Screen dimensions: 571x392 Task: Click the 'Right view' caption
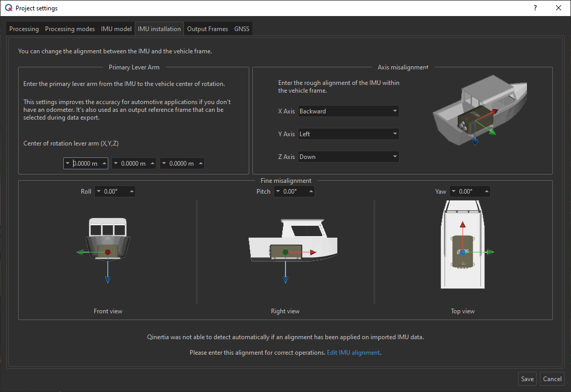pos(285,311)
